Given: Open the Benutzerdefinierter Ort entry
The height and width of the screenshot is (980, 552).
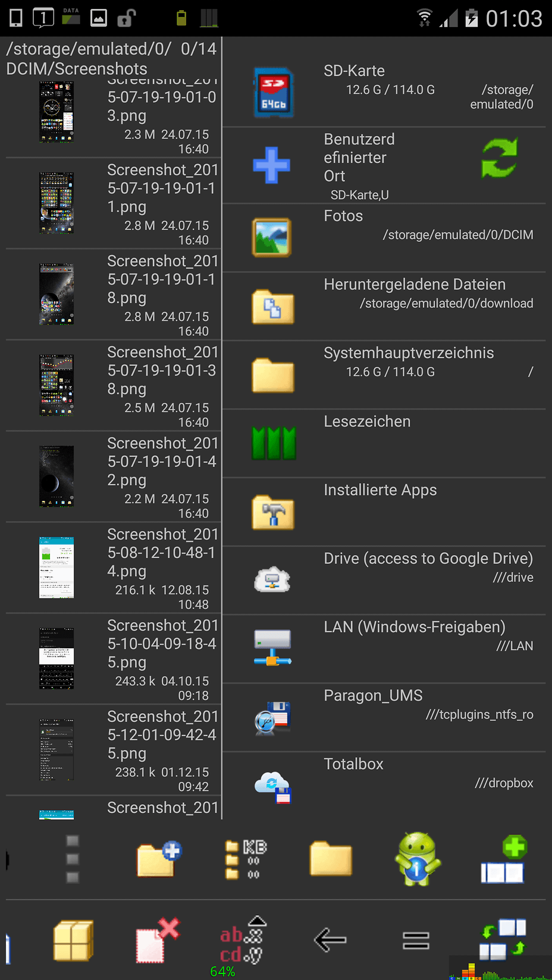Looking at the screenshot, I should (x=359, y=157).
